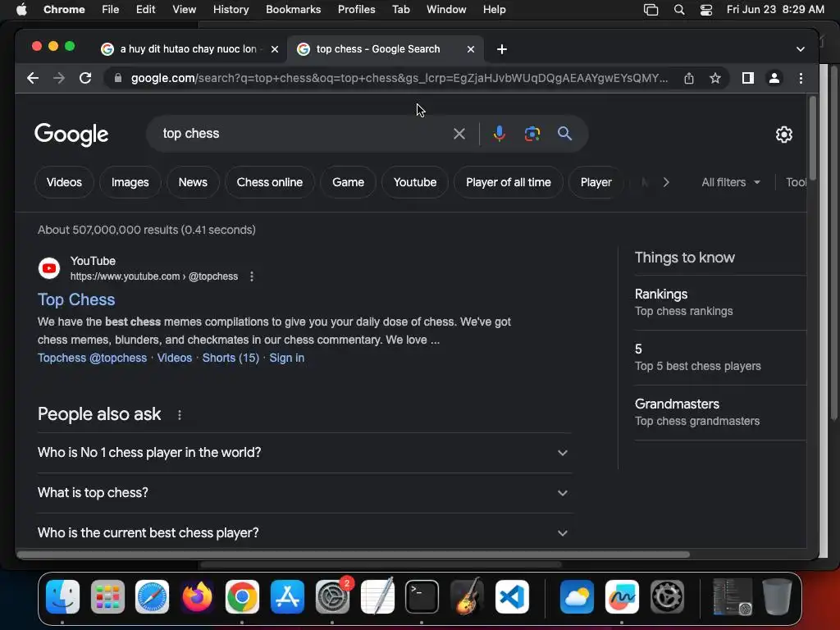This screenshot has width=840, height=630.
Task: Open Control Center in menu bar
Action: click(706, 10)
